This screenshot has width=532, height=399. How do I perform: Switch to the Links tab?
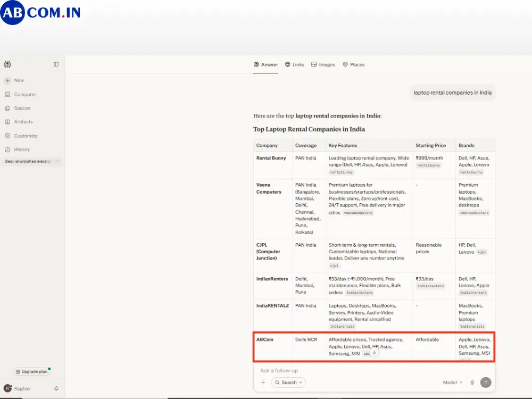click(x=295, y=64)
